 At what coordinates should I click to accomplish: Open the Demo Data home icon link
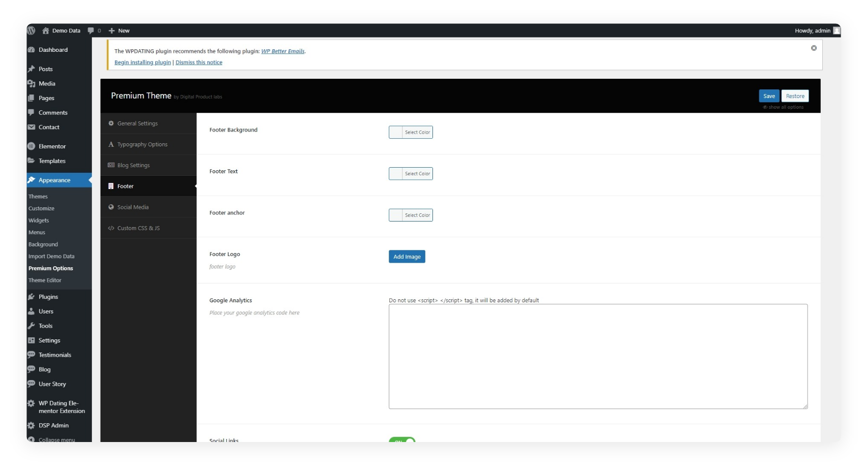coord(45,30)
